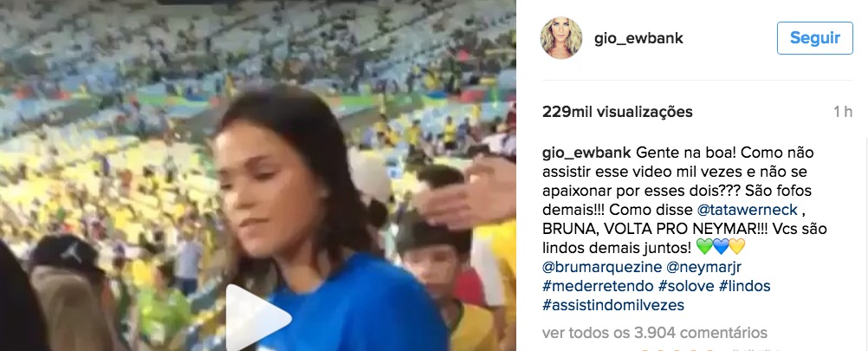Open gio_ewbank profile picture avatar
Viewport: 868px width, 351px height.
(x=561, y=37)
